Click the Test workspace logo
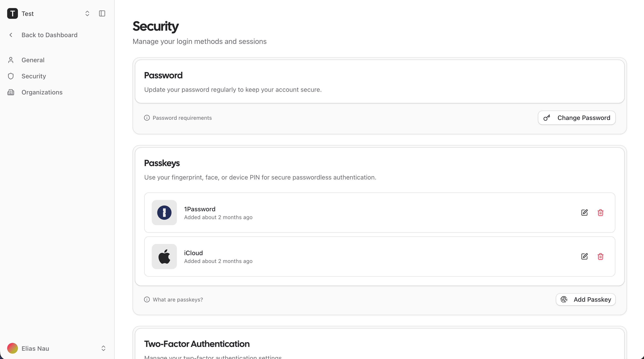 (x=12, y=13)
